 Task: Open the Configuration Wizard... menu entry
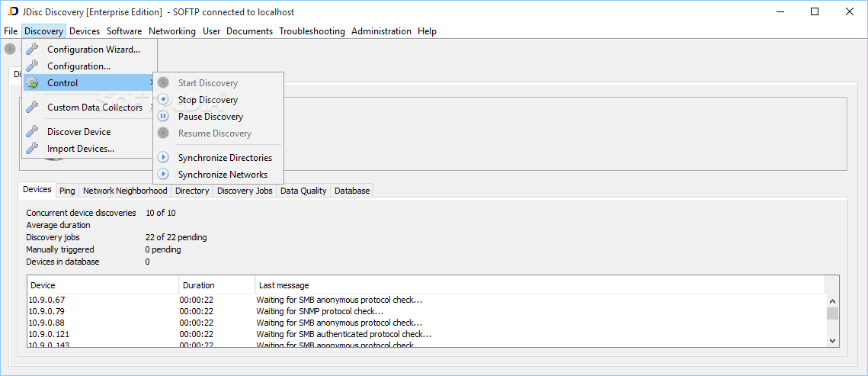[90, 50]
